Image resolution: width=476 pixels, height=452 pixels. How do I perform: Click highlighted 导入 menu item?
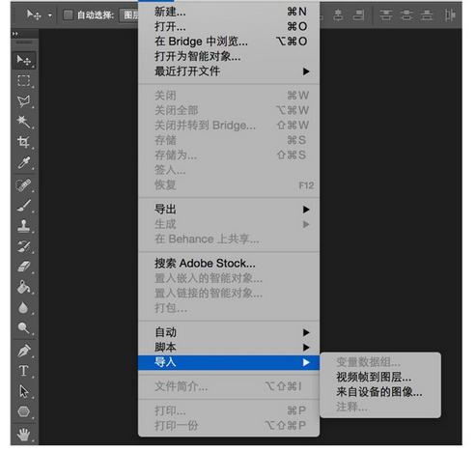pos(229,362)
